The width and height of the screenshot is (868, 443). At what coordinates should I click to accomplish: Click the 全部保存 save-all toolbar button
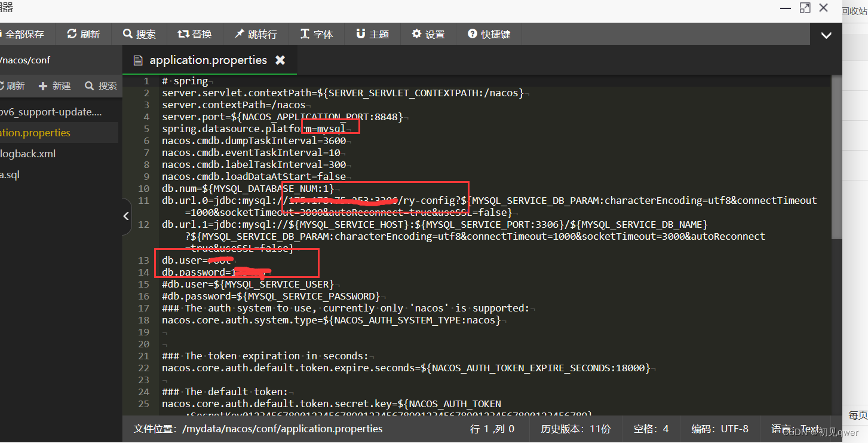click(x=22, y=34)
